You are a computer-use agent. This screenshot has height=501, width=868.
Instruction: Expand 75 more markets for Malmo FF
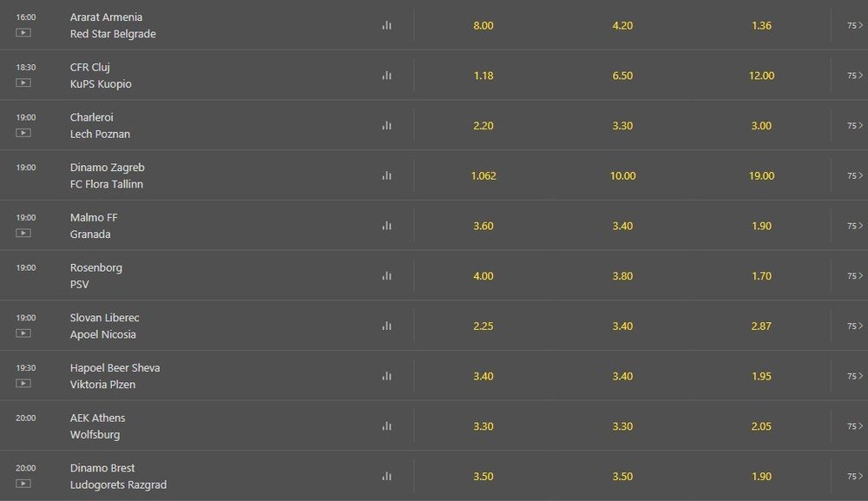click(x=855, y=226)
